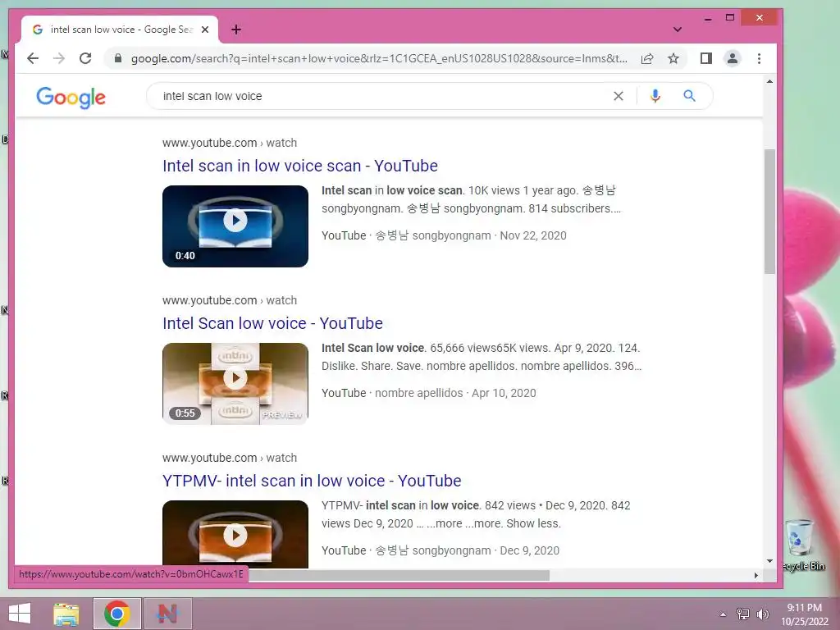The image size is (840, 630).
Task: Open the clock showing 9:11 PM
Action: 804,614
